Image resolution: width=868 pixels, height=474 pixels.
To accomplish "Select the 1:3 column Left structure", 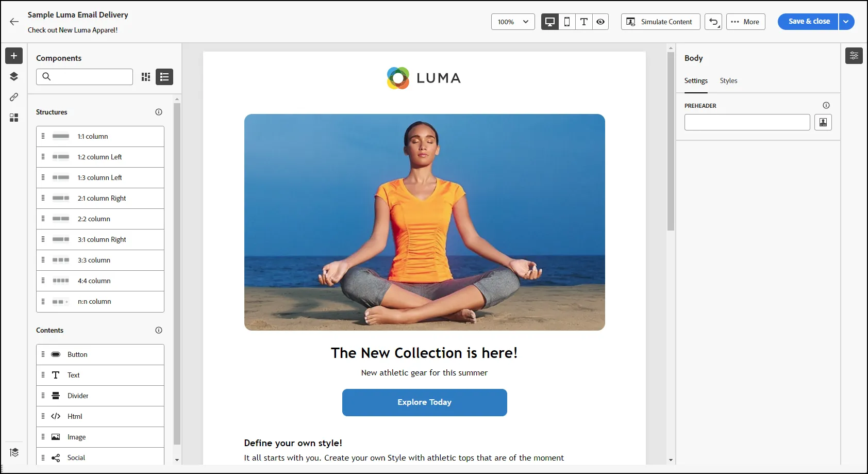I will 100,178.
